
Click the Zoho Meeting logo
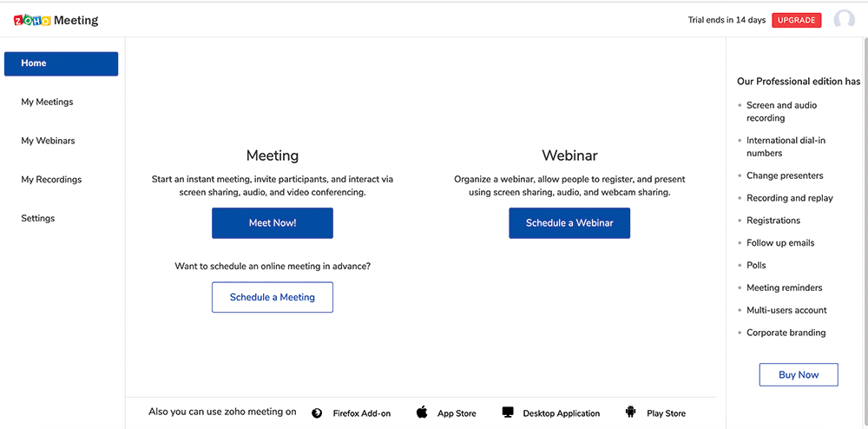[x=56, y=21]
